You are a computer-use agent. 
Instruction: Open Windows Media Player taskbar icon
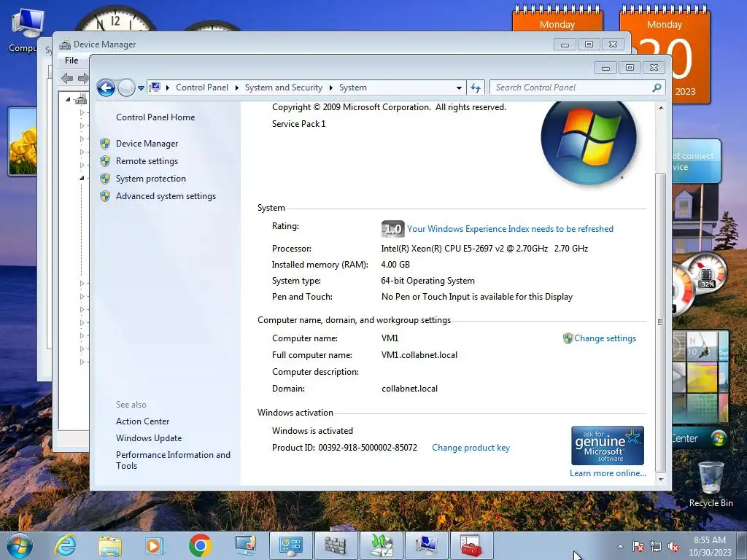click(154, 545)
